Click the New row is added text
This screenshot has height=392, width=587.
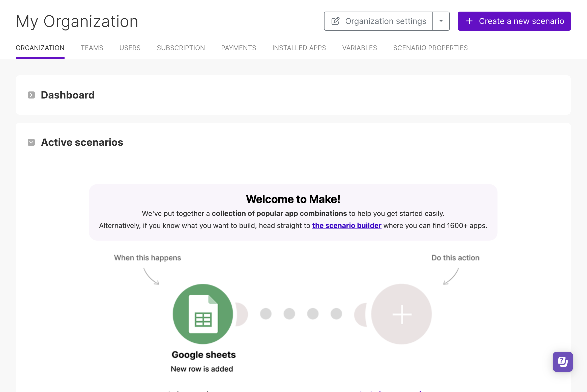click(x=202, y=369)
